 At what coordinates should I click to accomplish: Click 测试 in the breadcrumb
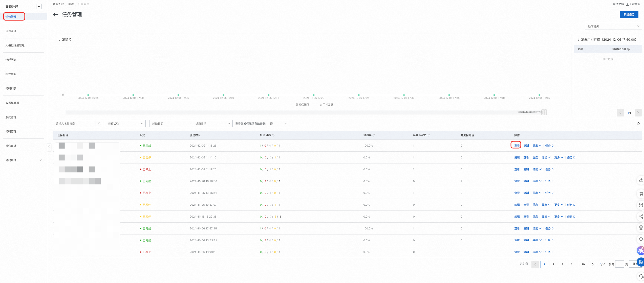pyautogui.click(x=71, y=4)
